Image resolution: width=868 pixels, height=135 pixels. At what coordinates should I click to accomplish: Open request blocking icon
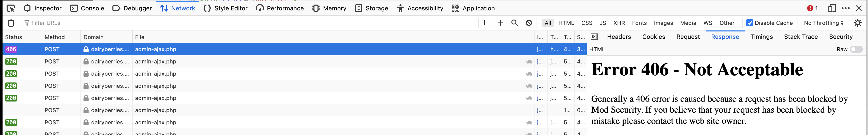click(x=529, y=23)
